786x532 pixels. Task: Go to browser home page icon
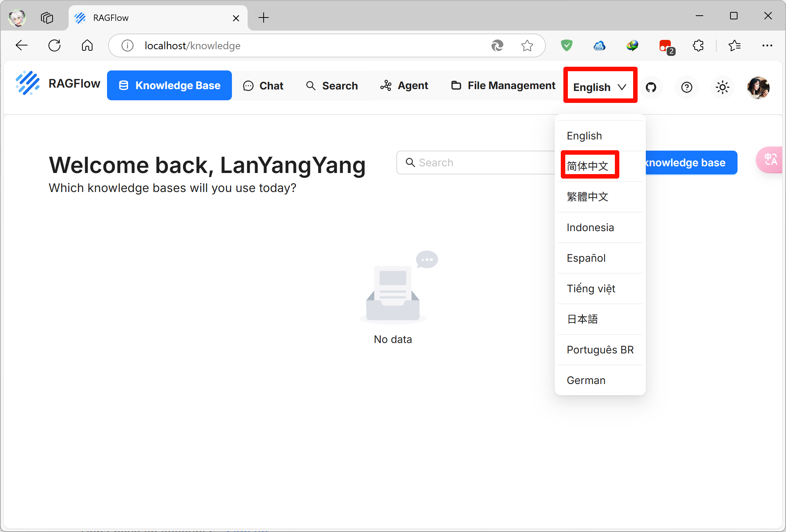pyautogui.click(x=87, y=45)
